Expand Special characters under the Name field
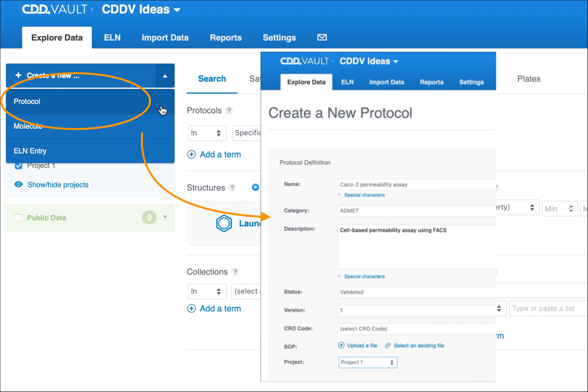The image size is (588, 392). pos(364,195)
